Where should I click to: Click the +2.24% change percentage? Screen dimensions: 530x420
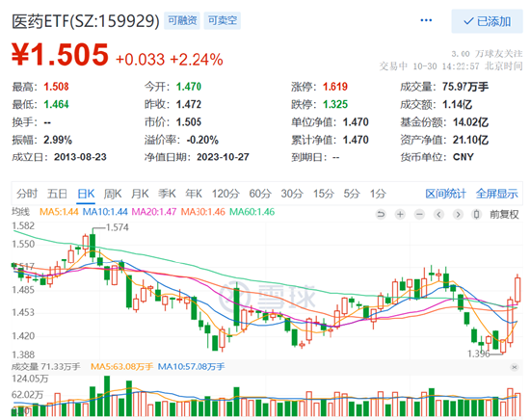[x=197, y=60]
